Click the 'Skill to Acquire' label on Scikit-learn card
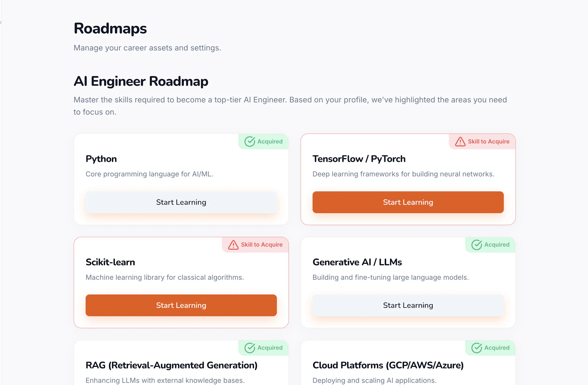The height and width of the screenshot is (385, 588). [262, 245]
